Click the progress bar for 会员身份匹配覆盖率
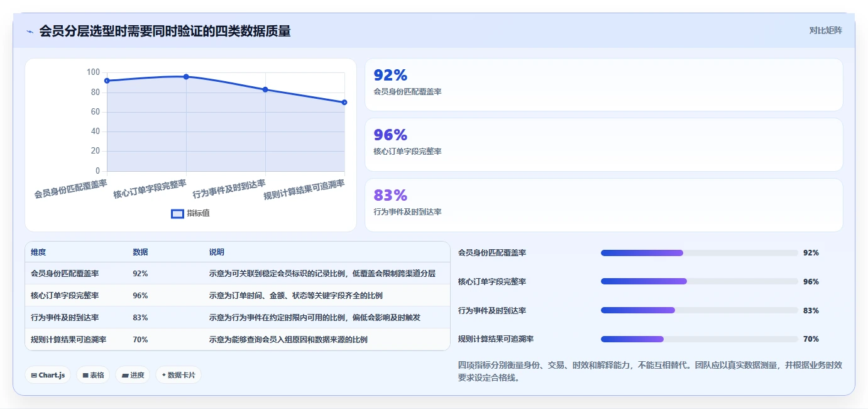The width and height of the screenshot is (868, 409). pos(699,253)
